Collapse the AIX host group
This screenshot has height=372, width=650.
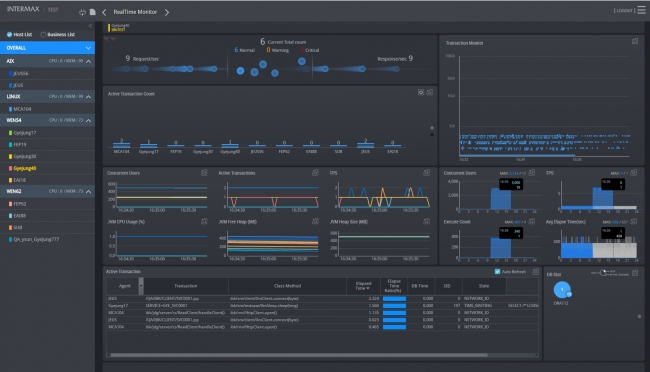pos(88,61)
